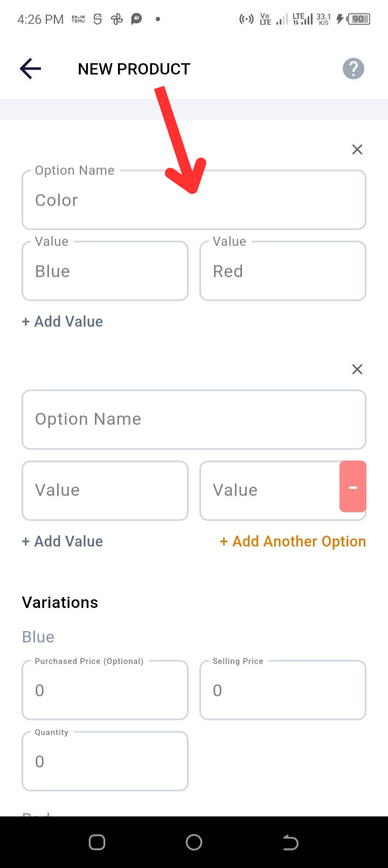Click Add Value under Color option

63,321
